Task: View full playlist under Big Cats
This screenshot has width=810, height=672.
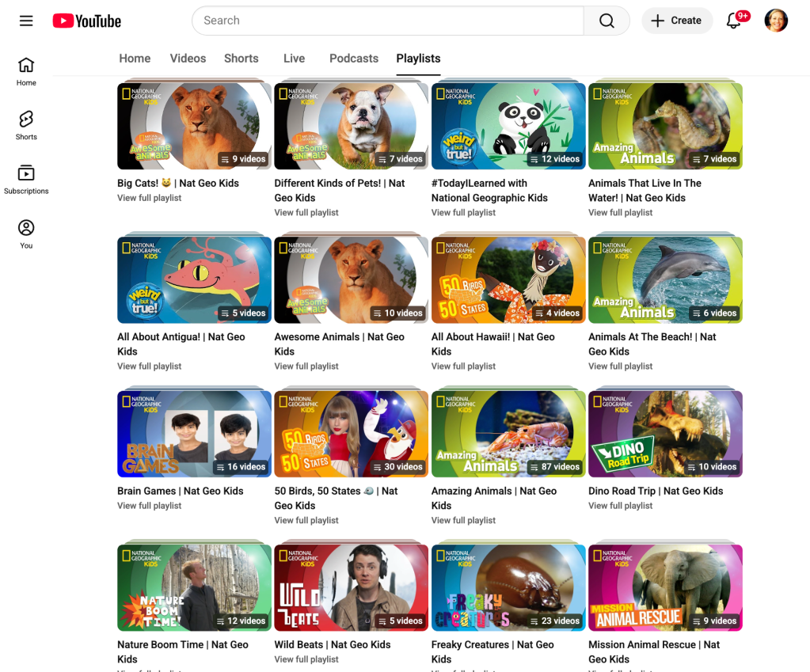Action: pos(150,198)
